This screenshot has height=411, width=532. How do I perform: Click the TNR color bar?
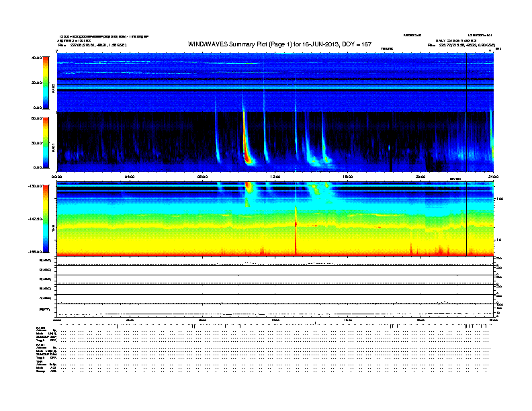(x=46, y=219)
